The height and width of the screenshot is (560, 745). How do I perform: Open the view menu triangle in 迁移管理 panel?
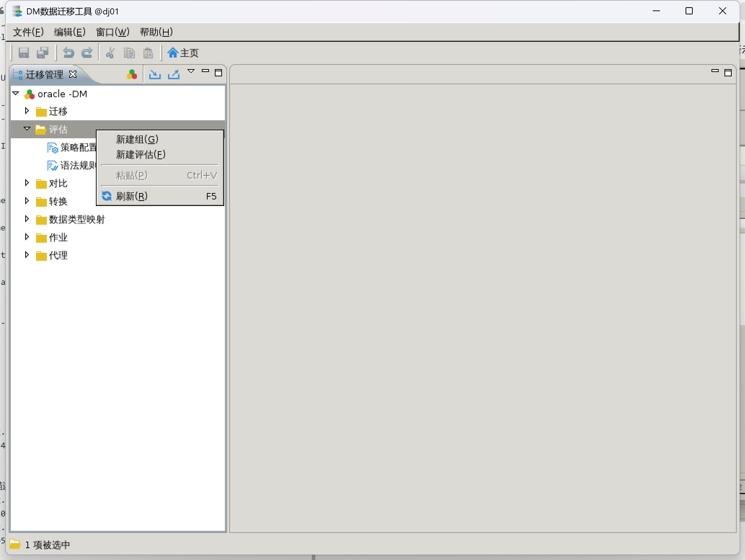(191, 71)
